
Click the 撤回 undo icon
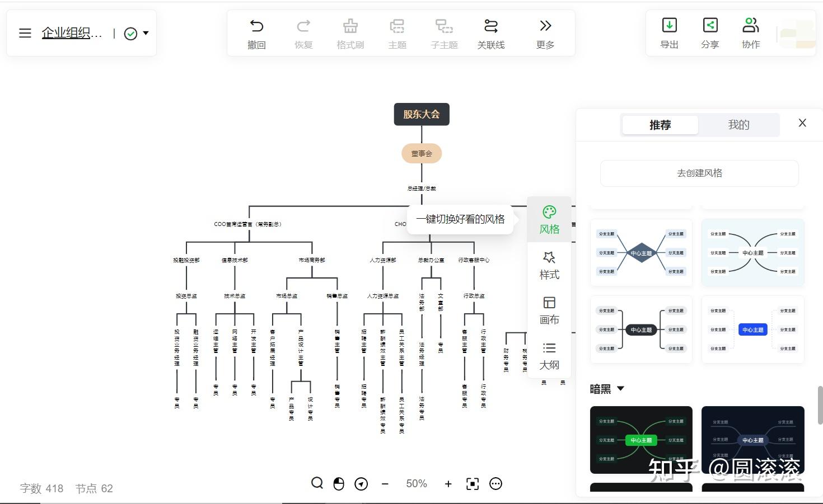(256, 26)
